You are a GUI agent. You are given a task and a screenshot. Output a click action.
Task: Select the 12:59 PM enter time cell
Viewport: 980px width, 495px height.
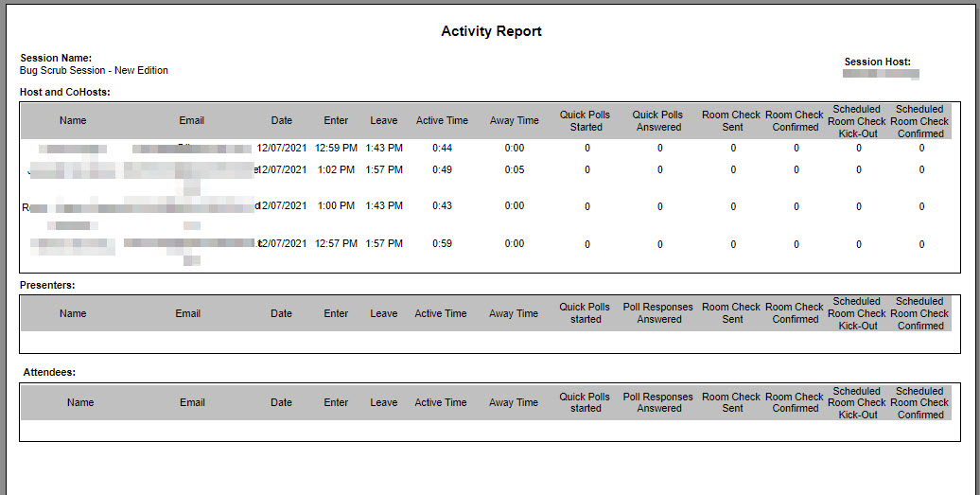336,149
